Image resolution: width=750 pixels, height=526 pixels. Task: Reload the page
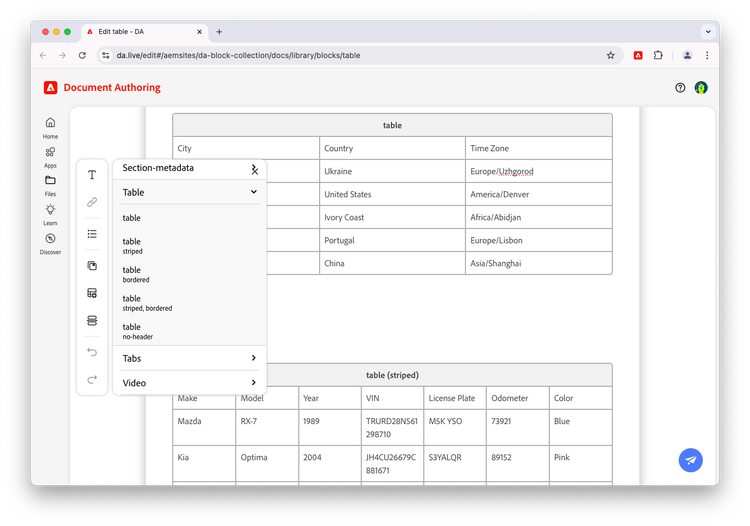(82, 55)
